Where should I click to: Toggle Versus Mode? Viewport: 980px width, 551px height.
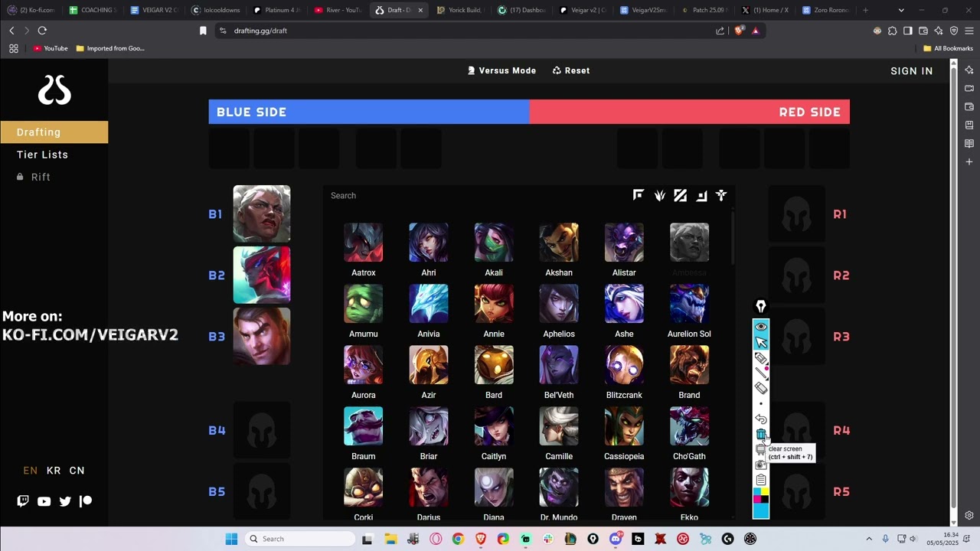coord(501,70)
